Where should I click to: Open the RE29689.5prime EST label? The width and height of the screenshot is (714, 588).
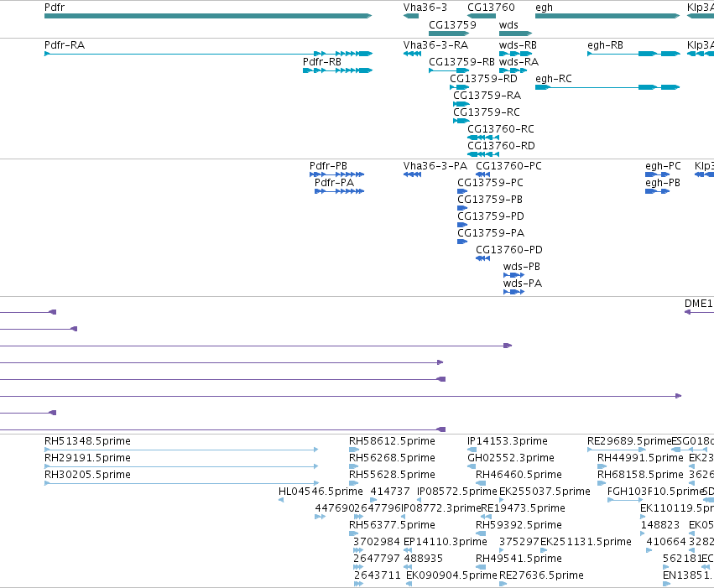629,441
